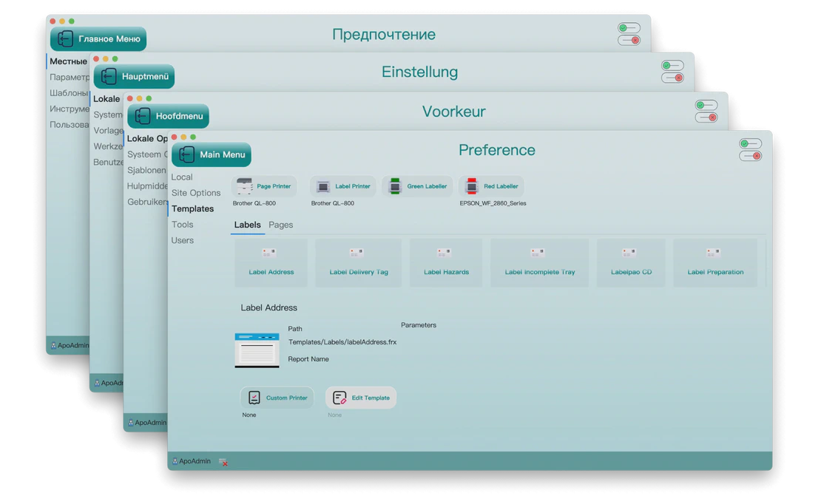Select the Labels tab
Screen dimensions: 821x504
point(247,225)
